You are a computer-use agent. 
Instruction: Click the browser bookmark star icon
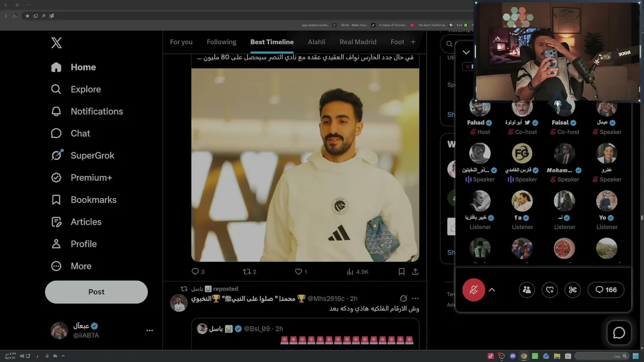[x=27, y=16]
